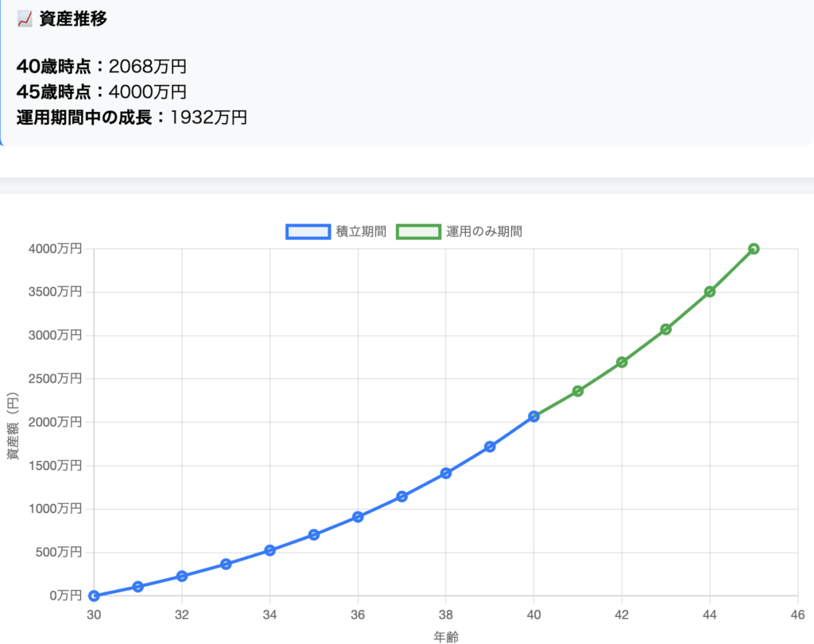Click the chart emoji beside 資産推移 heading
The height and width of the screenshot is (644, 814).
(x=25, y=20)
